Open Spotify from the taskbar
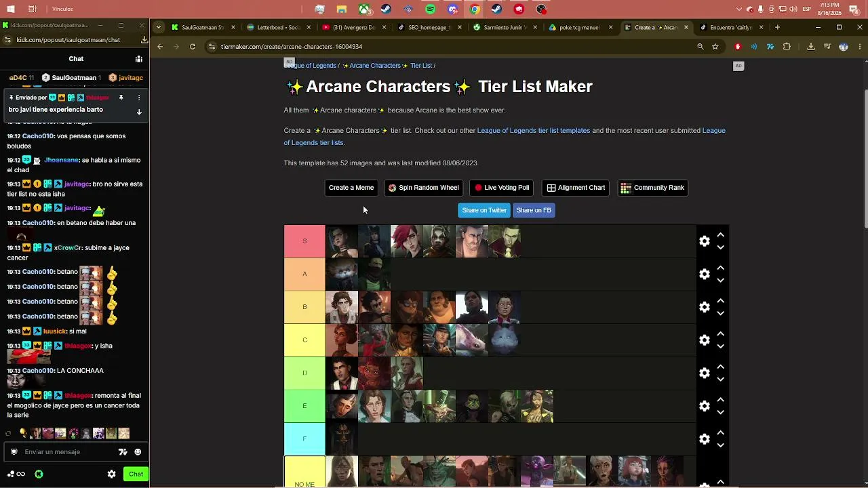 coord(431,9)
